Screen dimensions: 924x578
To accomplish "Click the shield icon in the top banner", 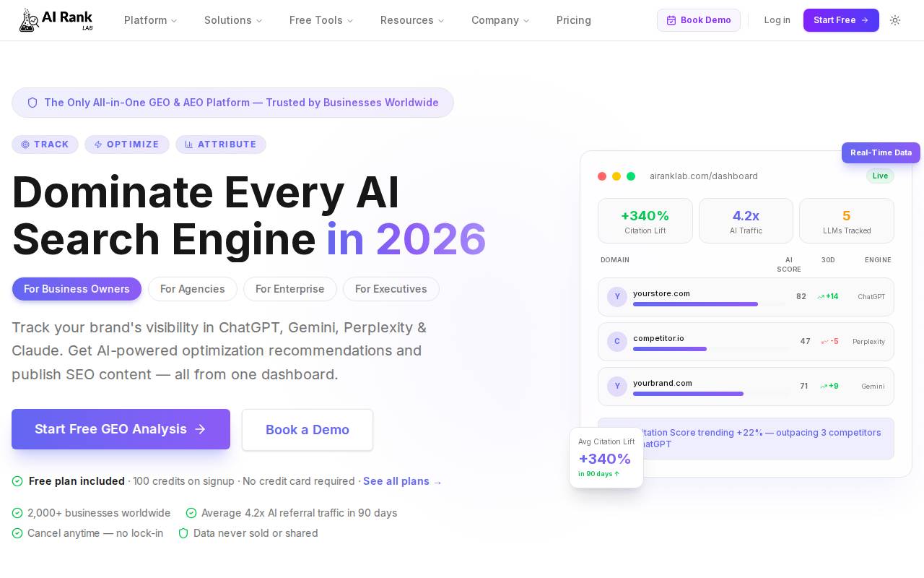I will coord(32,103).
